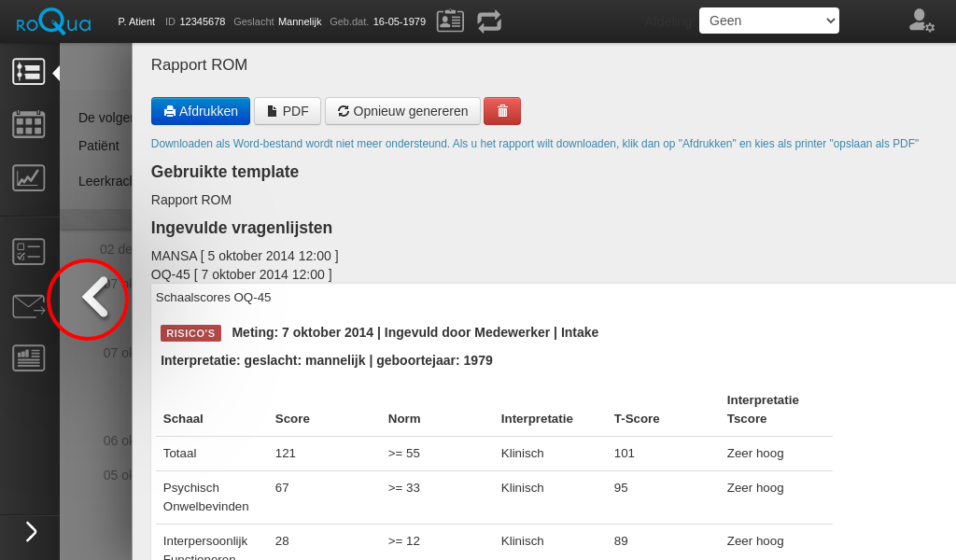Open the calendar icon in sidebar
Screen dimensions: 956x560
coord(29,123)
